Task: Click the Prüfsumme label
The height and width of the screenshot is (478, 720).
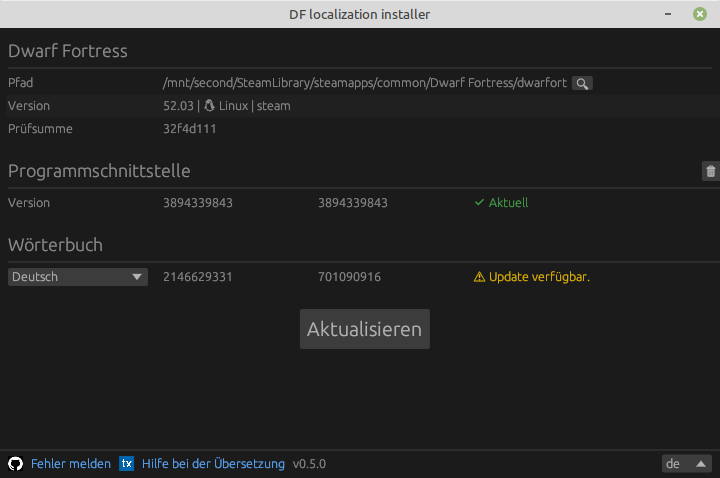Action: pos(40,129)
